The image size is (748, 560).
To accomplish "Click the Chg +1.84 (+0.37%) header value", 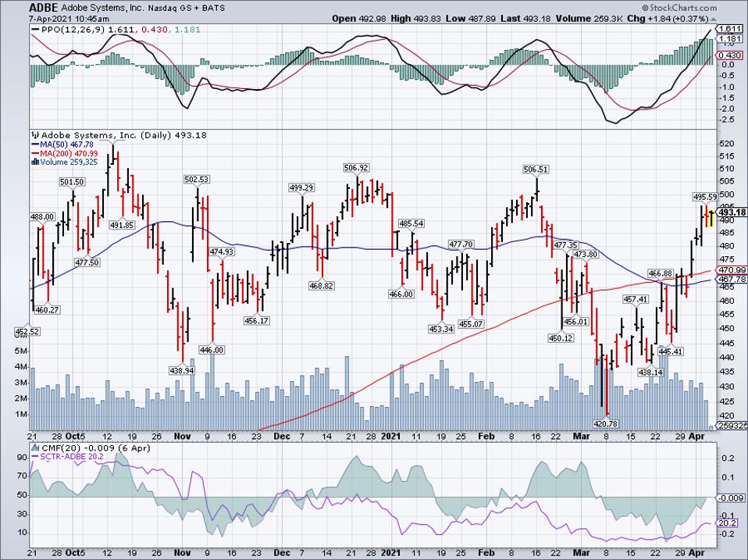I will [668, 19].
